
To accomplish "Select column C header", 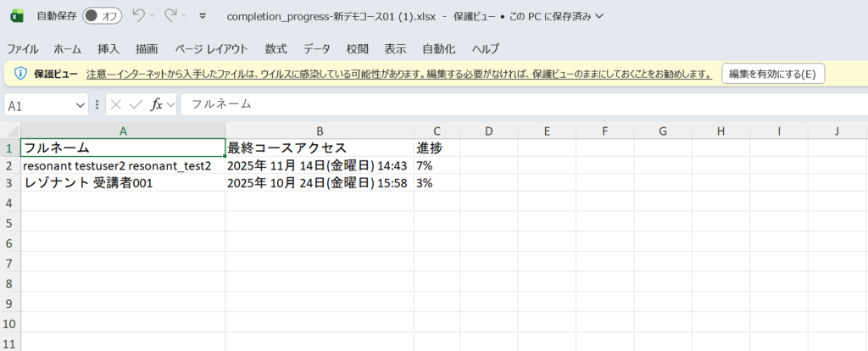I will coord(437,131).
